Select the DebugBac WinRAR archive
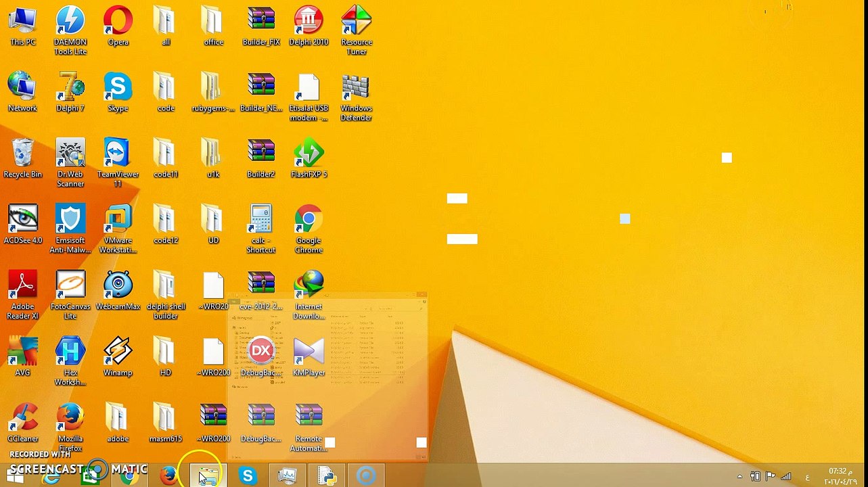Image resolution: width=868 pixels, height=487 pixels. 261,423
